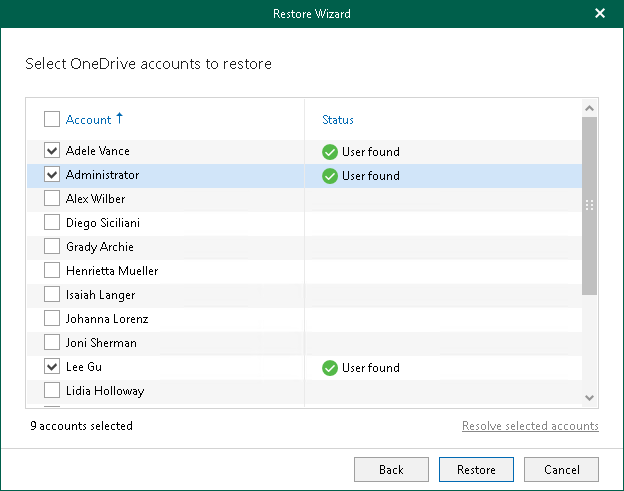
Task: Enable the Diego Siciliani account checkbox
Action: tap(52, 223)
